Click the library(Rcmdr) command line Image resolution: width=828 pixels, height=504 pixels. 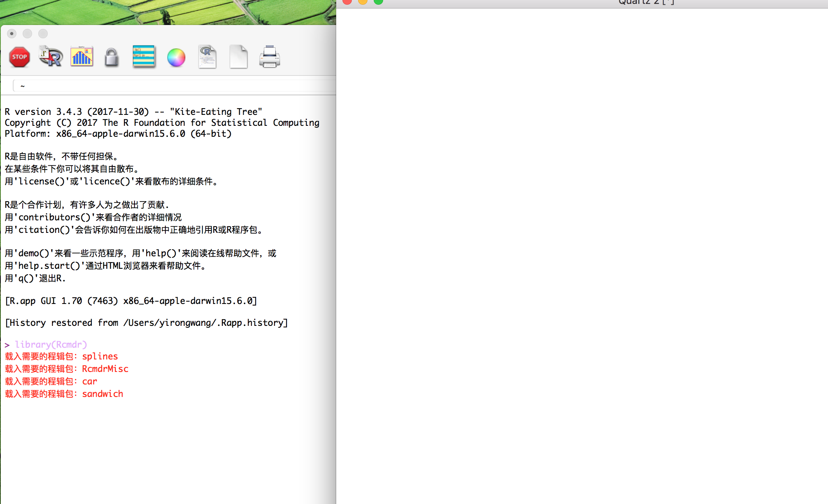[51, 345]
